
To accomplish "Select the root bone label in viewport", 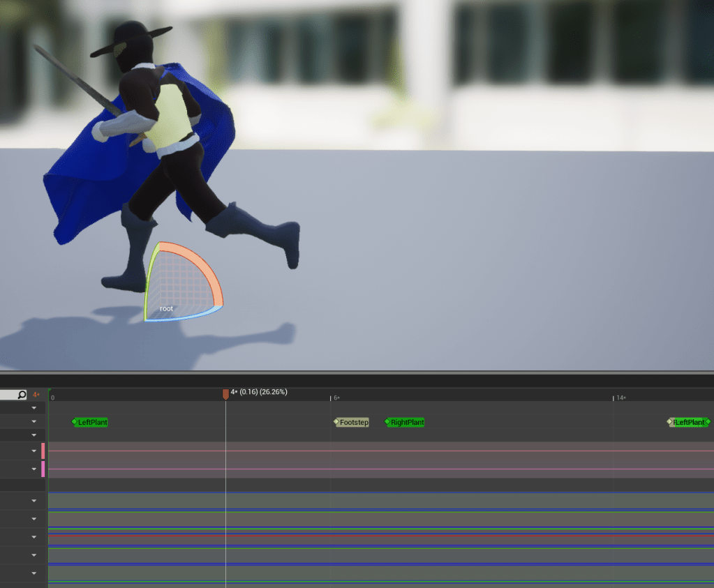I will pos(166,308).
